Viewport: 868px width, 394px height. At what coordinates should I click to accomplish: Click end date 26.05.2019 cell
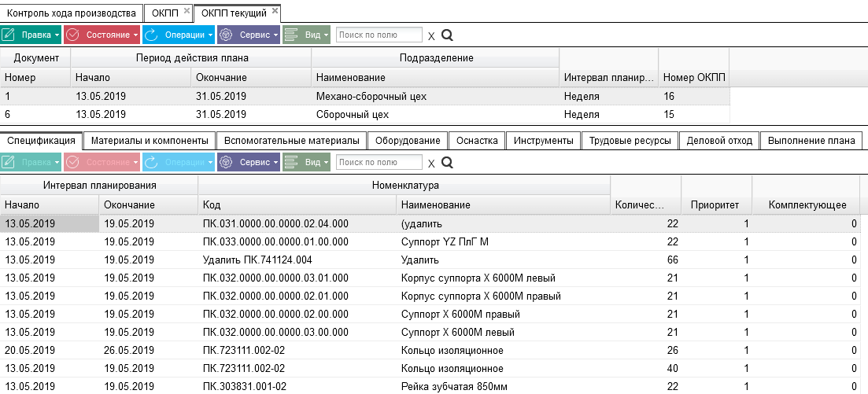[149, 350]
